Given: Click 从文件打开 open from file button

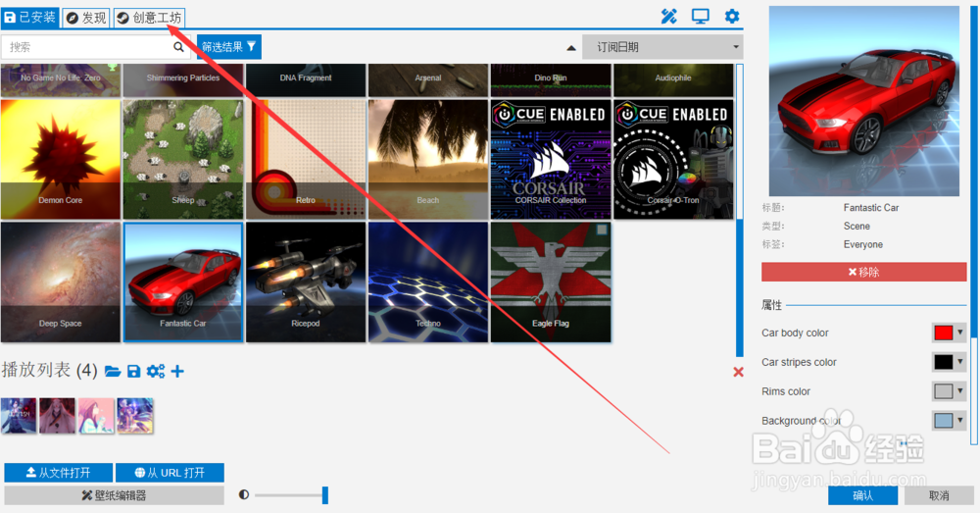Looking at the screenshot, I should tap(58, 473).
